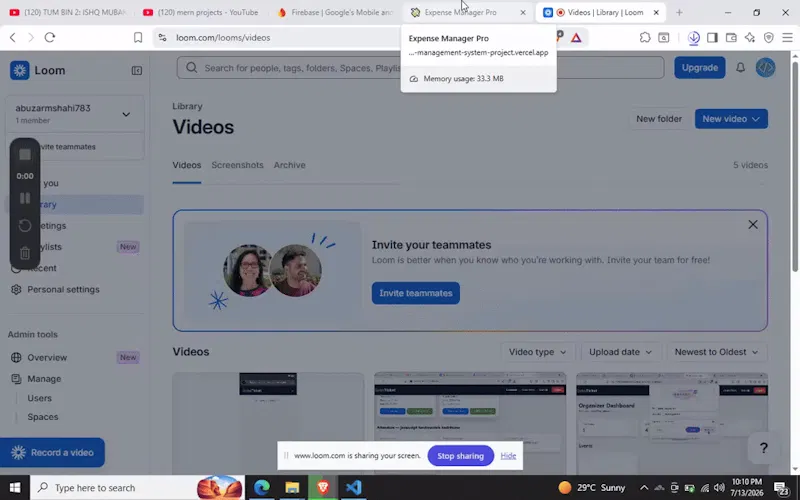Click Record a video button

(53, 453)
